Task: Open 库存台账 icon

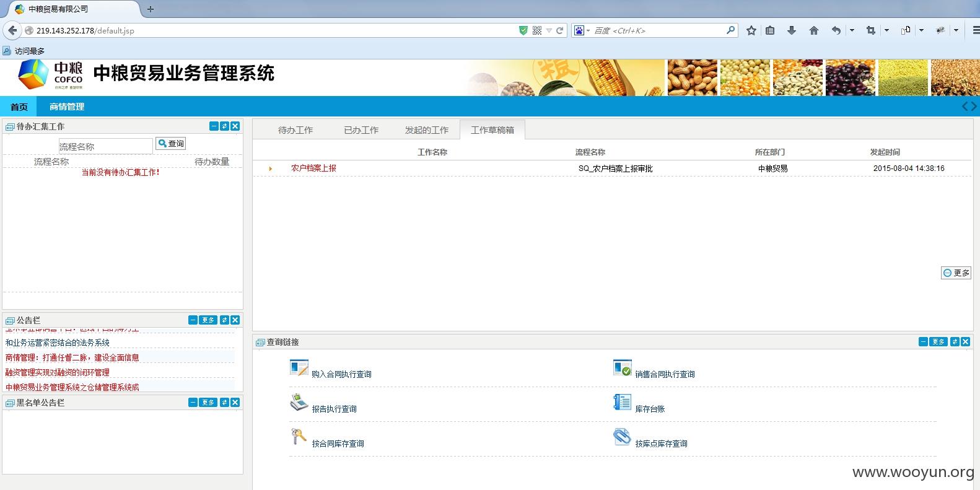Action: (x=622, y=403)
